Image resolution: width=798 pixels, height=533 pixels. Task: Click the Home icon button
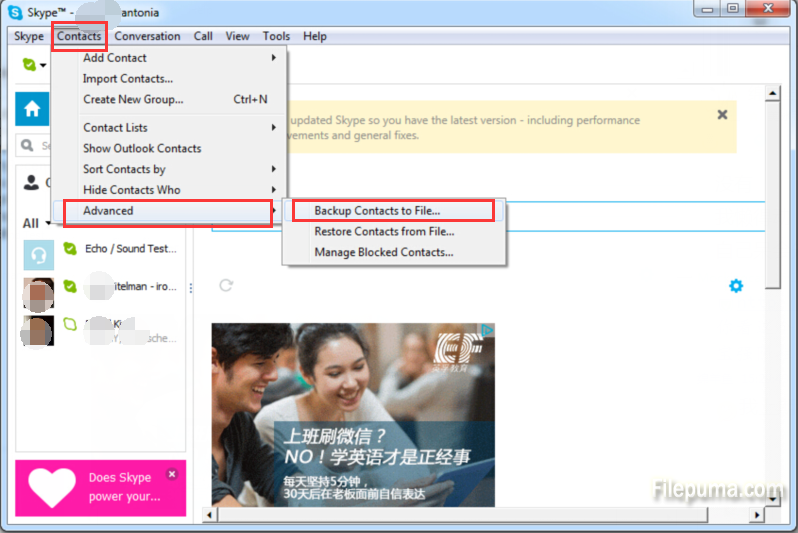point(32,109)
